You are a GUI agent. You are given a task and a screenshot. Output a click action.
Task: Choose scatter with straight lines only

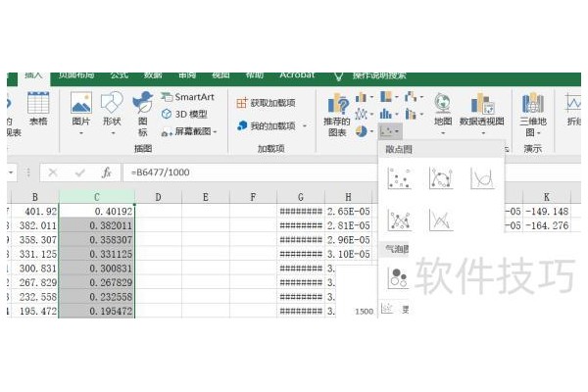click(x=441, y=220)
